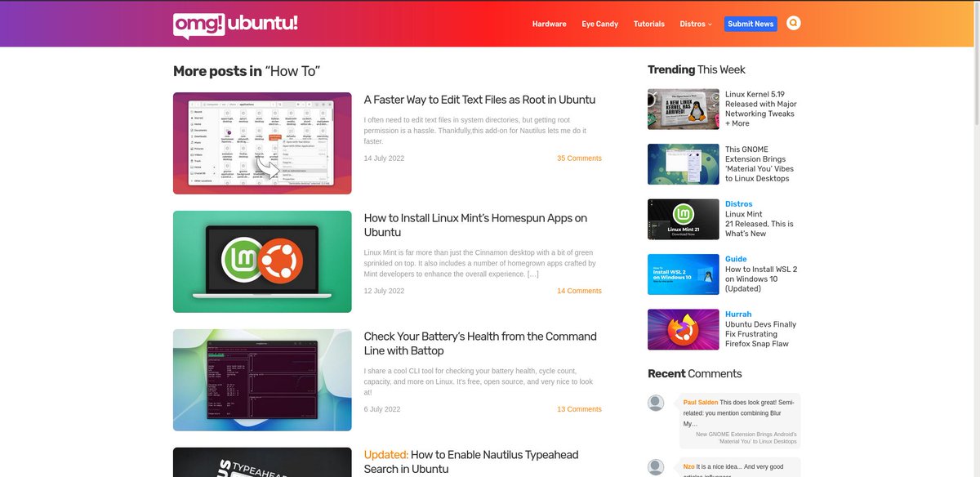Click the date 14 July 2022
The height and width of the screenshot is (477, 980).
384,158
